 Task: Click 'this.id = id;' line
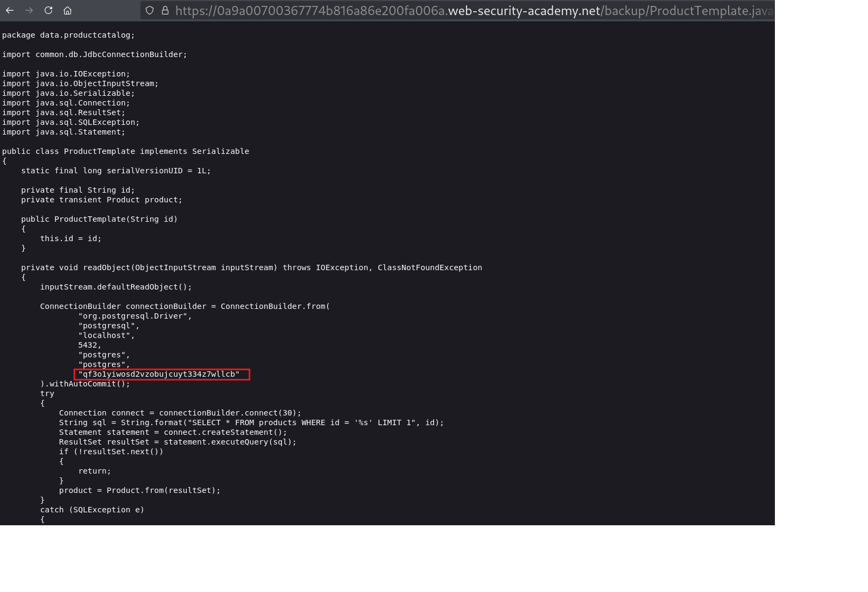pos(70,238)
